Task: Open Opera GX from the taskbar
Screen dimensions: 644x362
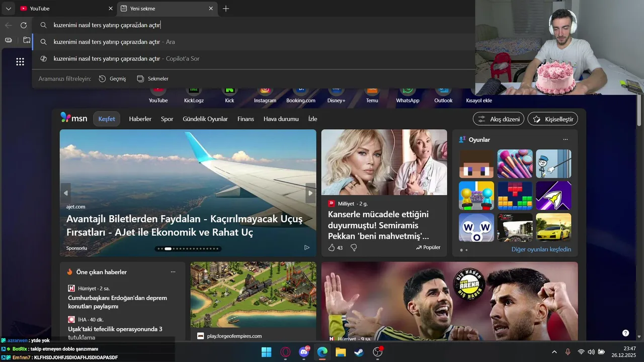Action: point(285,352)
